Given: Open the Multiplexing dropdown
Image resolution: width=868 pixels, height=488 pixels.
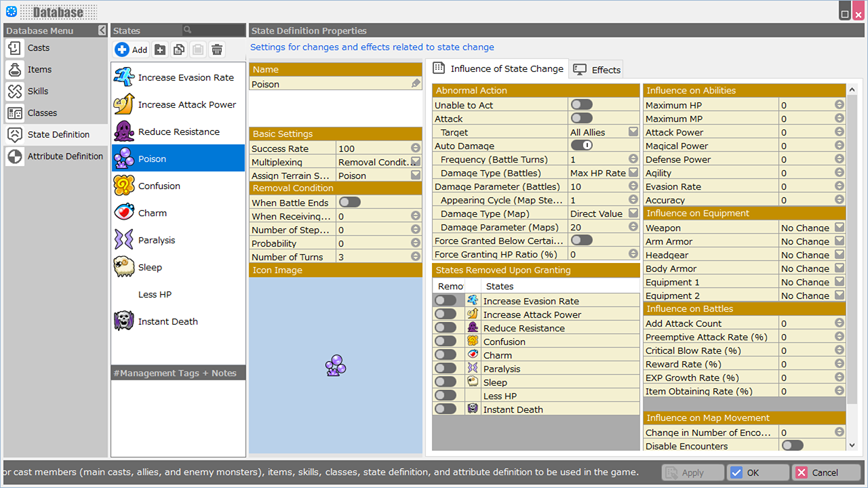Looking at the screenshot, I should (x=416, y=162).
